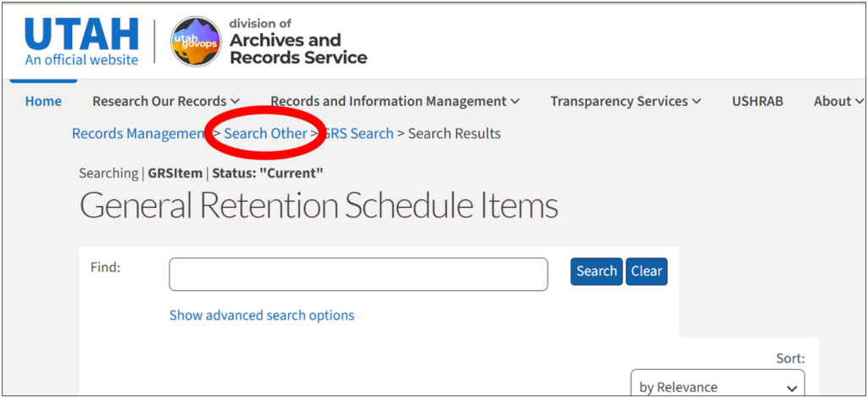The image size is (868, 398).
Task: Click into the Find search field
Action: tap(359, 274)
